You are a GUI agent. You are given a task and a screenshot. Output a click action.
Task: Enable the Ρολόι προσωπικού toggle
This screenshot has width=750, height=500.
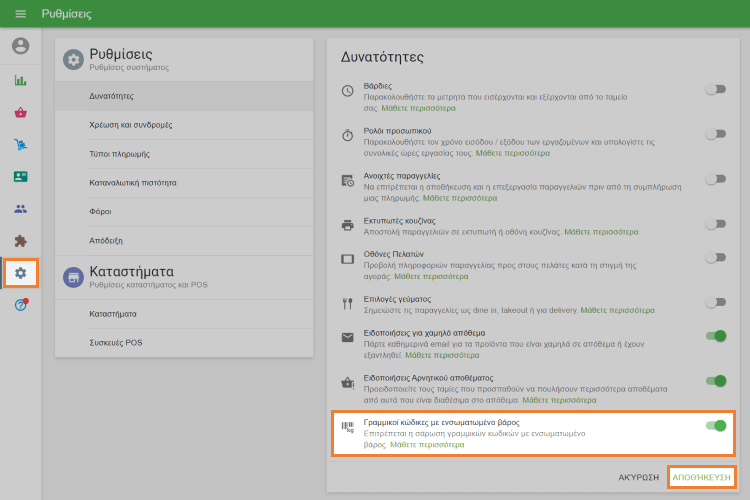pyautogui.click(x=714, y=133)
